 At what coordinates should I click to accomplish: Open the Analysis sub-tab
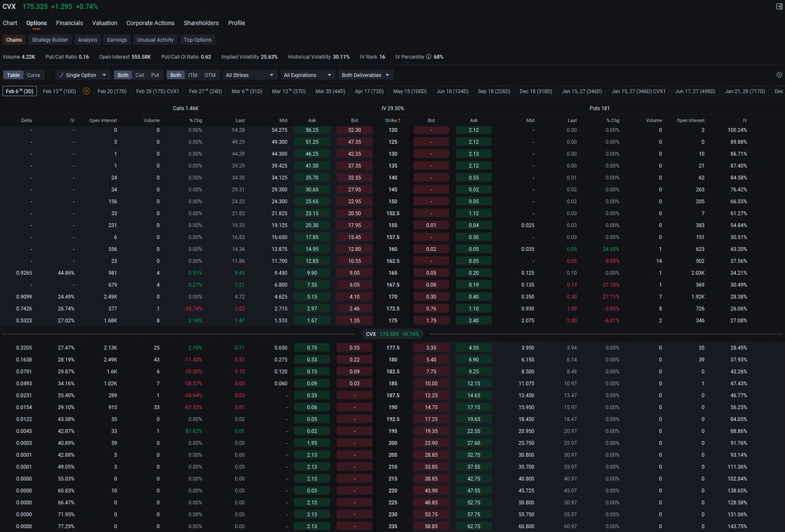[x=88, y=40]
